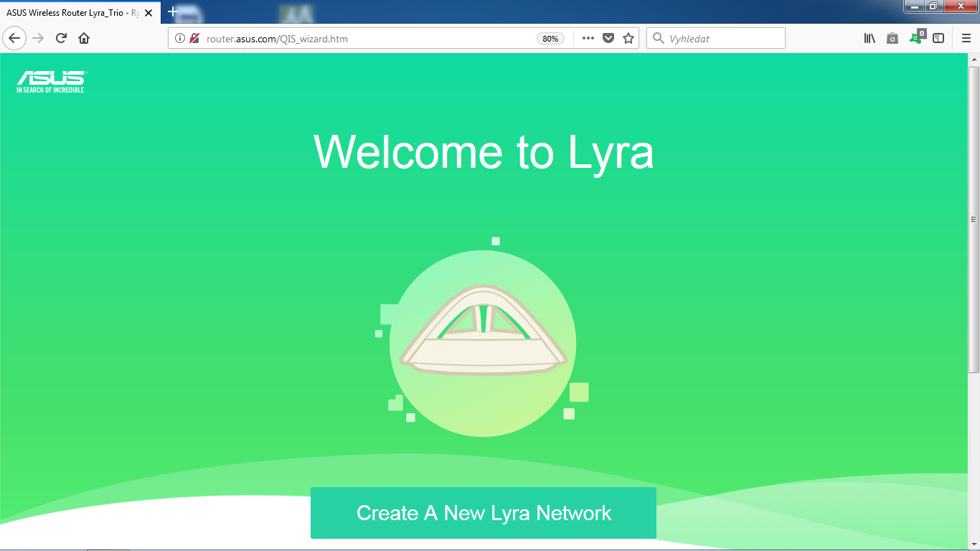980x551 pixels.
Task: Open the page actions three-dot menu
Action: pyautogui.click(x=588, y=38)
